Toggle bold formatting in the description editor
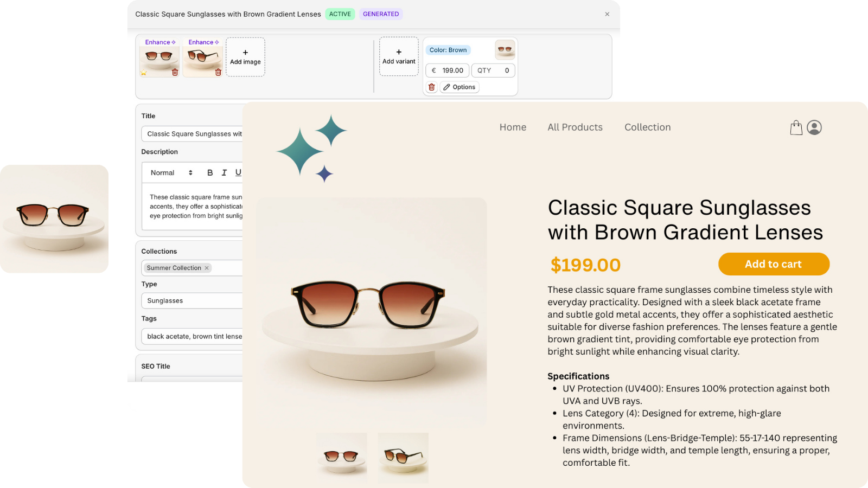Screen dimensions: 868x488 [x=210, y=172]
